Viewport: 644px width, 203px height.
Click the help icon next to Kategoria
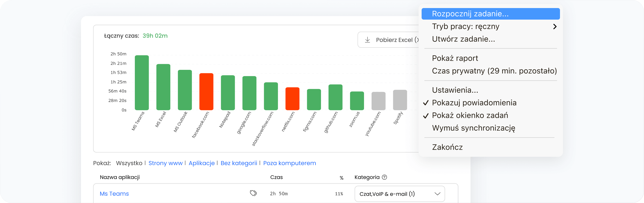tap(384, 177)
